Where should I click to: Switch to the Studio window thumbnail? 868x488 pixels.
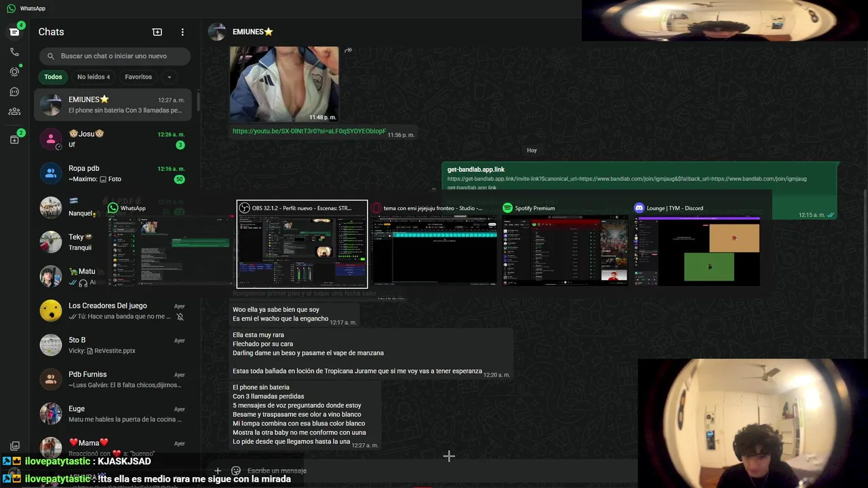pyautogui.click(x=434, y=244)
